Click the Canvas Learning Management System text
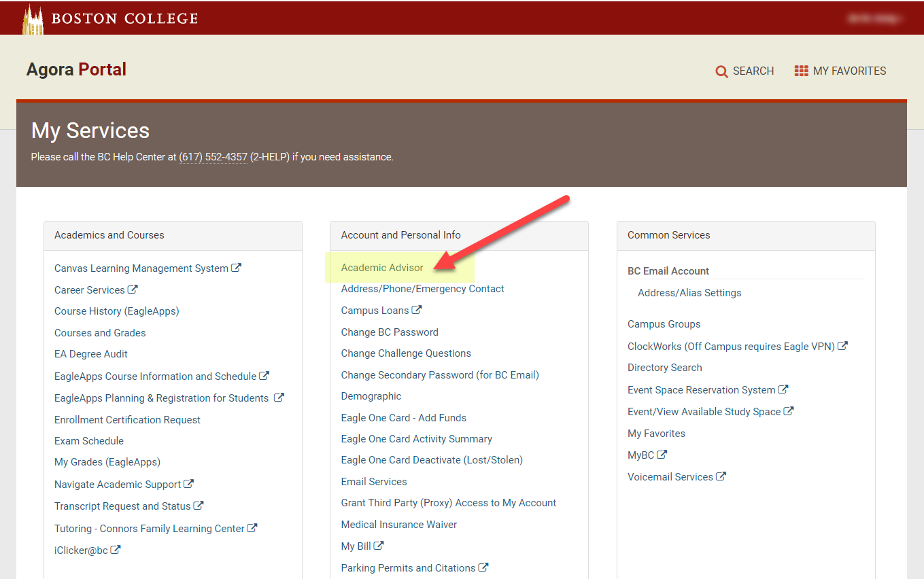 [x=141, y=268]
